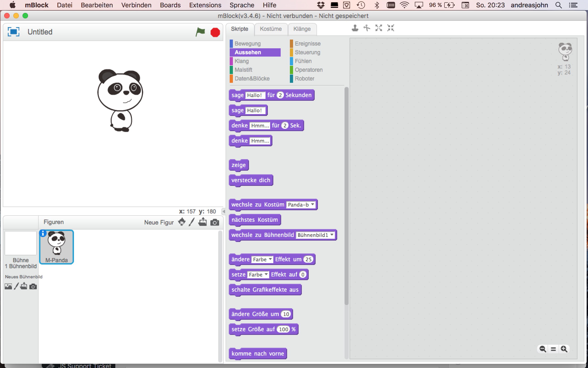
Task: Open the Verbinden menu
Action: (x=136, y=5)
